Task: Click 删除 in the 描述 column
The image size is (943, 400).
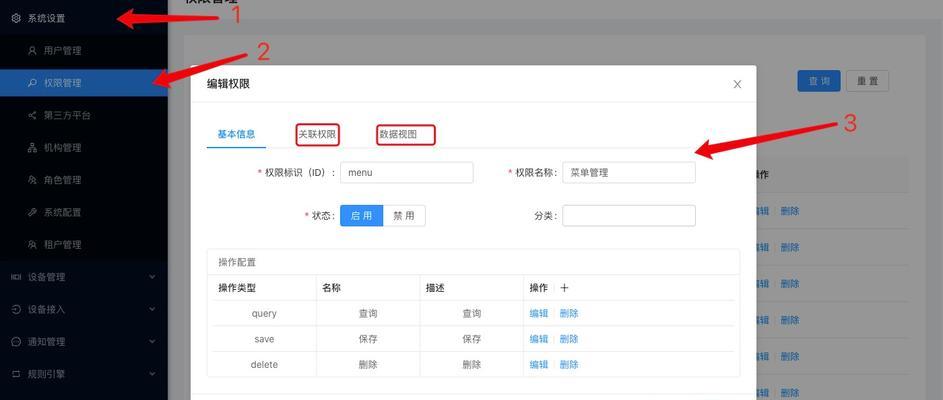Action: (472, 365)
